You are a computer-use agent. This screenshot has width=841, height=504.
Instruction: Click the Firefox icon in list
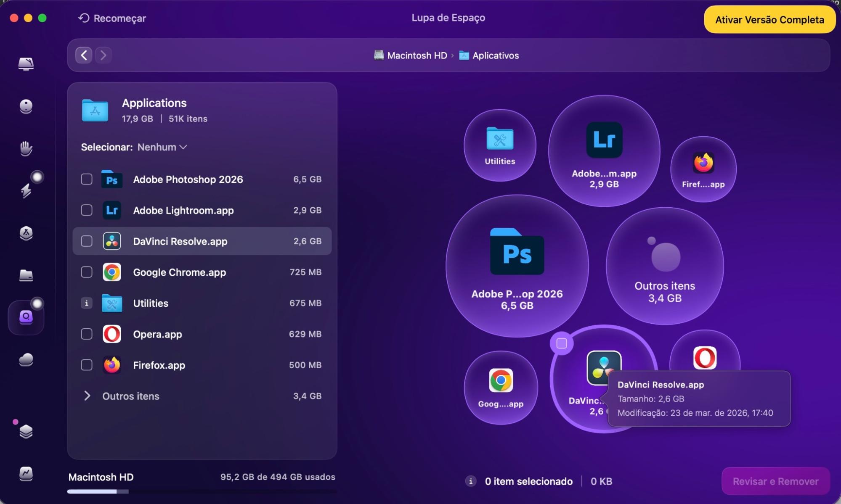[x=112, y=365]
